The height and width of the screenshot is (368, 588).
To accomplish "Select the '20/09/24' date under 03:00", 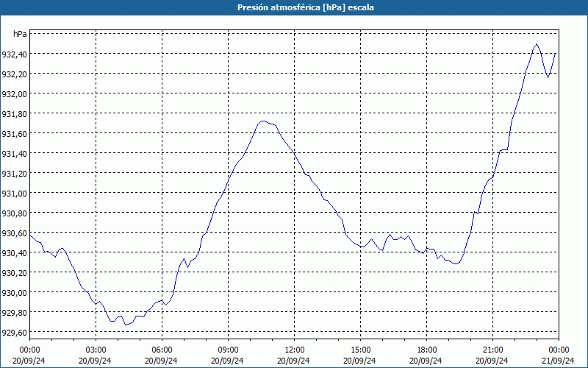I will pyautogui.click(x=96, y=361).
